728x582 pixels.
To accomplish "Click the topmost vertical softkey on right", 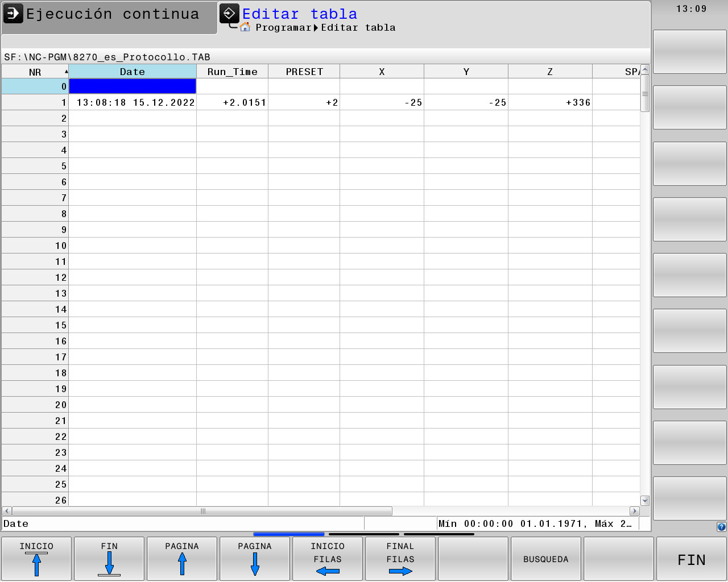I will pyautogui.click(x=690, y=52).
